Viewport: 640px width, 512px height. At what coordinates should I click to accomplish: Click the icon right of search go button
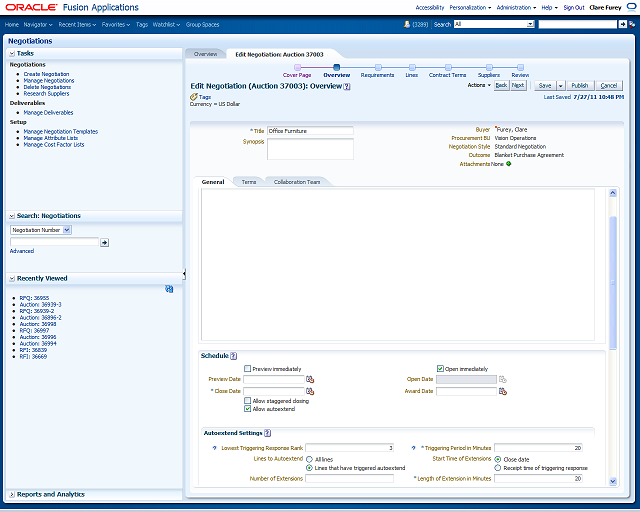click(x=632, y=24)
